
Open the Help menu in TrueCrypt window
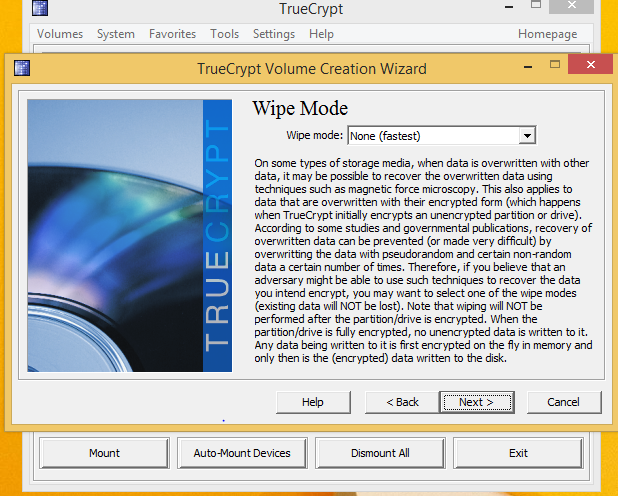tap(321, 34)
